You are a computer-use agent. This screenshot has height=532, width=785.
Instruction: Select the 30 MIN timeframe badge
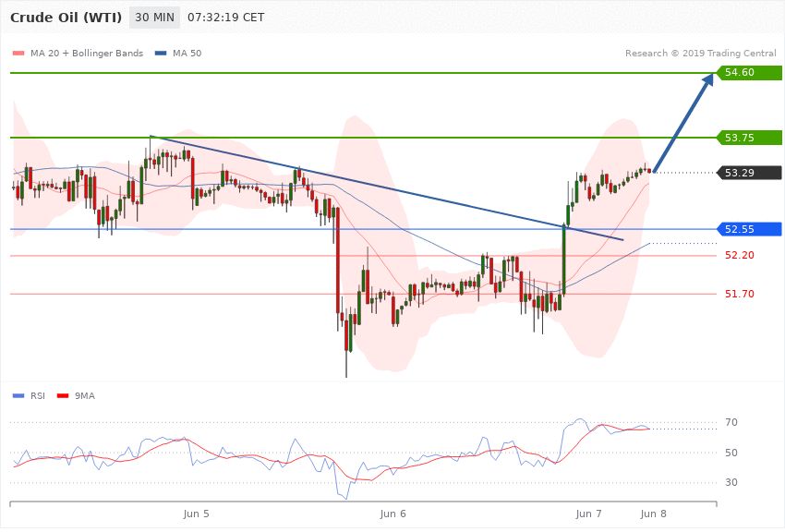pos(155,18)
